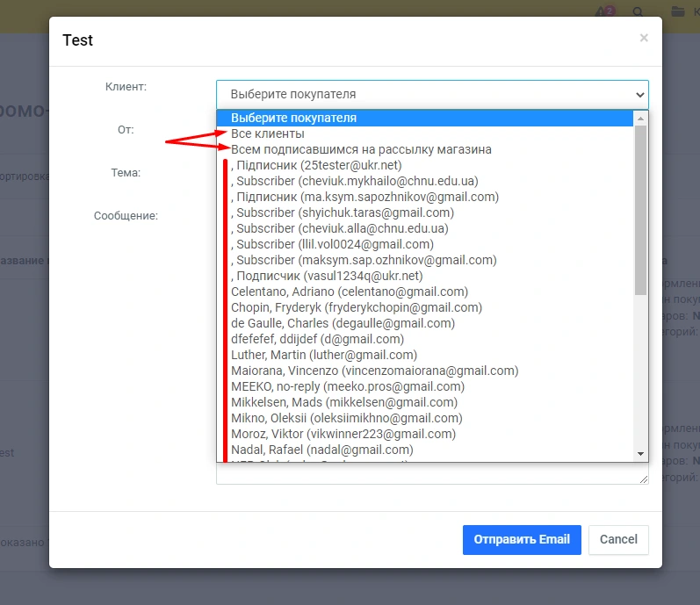
Task: Click the scrollbar down arrow in customer list
Action: pyautogui.click(x=640, y=453)
